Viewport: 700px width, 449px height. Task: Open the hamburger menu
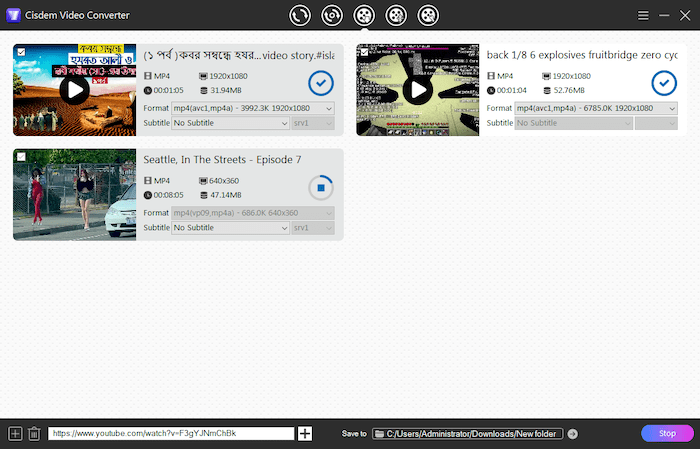[644, 15]
